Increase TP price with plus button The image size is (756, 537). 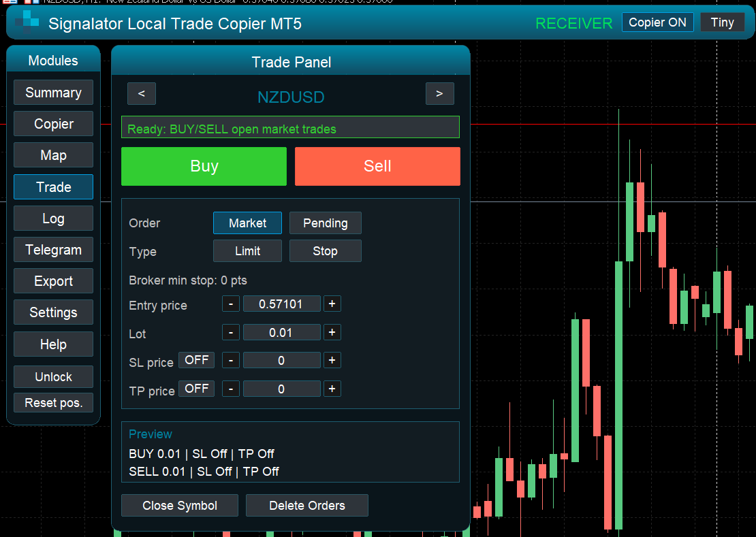click(332, 389)
